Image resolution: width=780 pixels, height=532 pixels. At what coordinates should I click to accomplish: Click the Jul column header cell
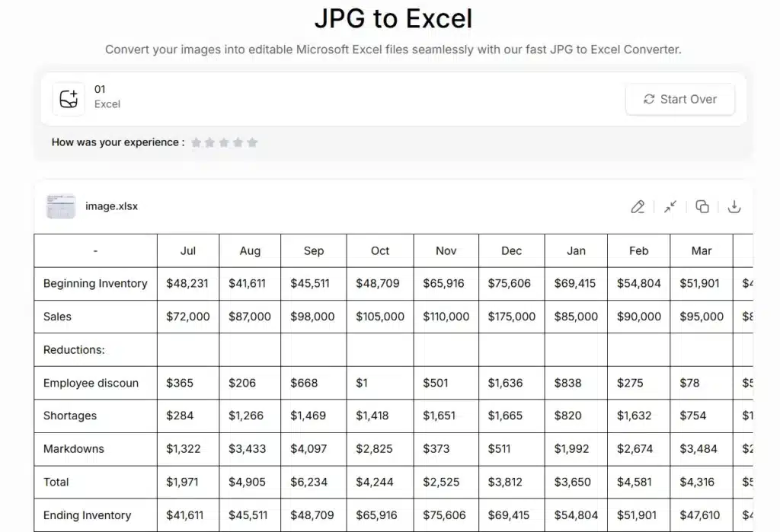187,250
